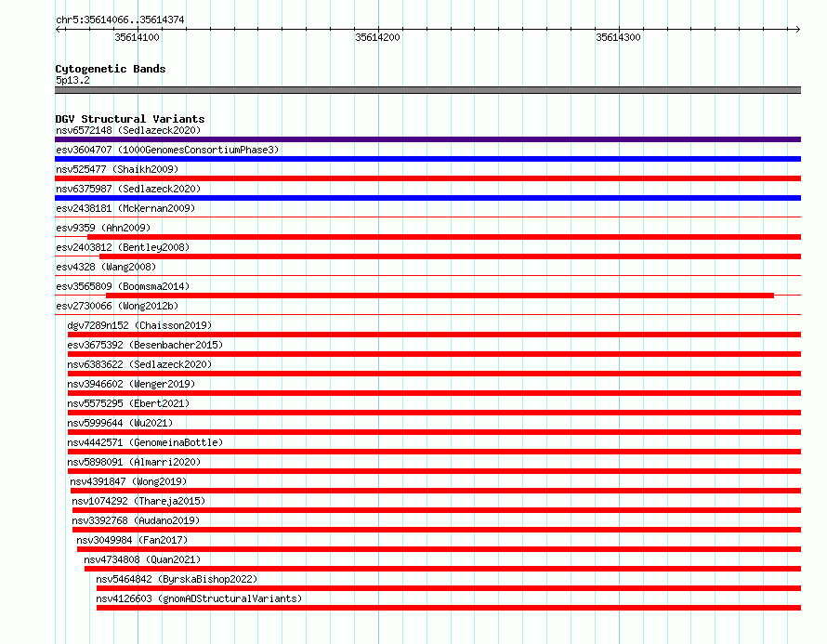Click the red bar under nsv4391847
This screenshot has width=827, height=644.
pos(436,491)
